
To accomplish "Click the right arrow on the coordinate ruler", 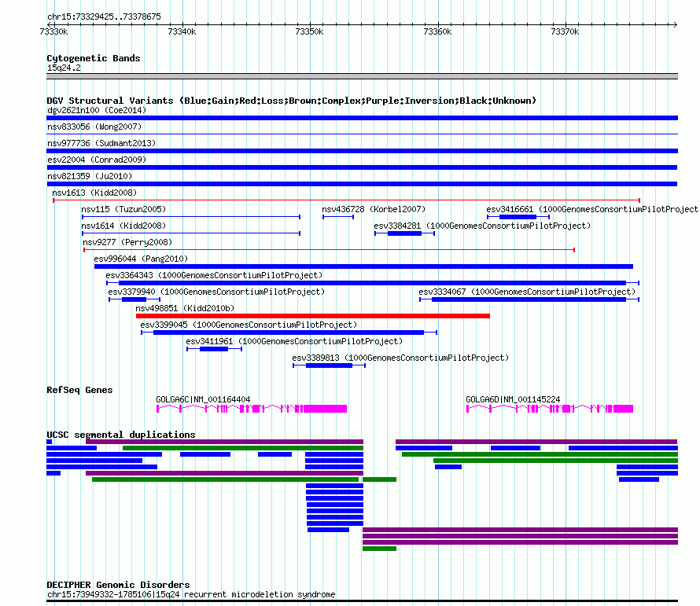I will click(675, 24).
